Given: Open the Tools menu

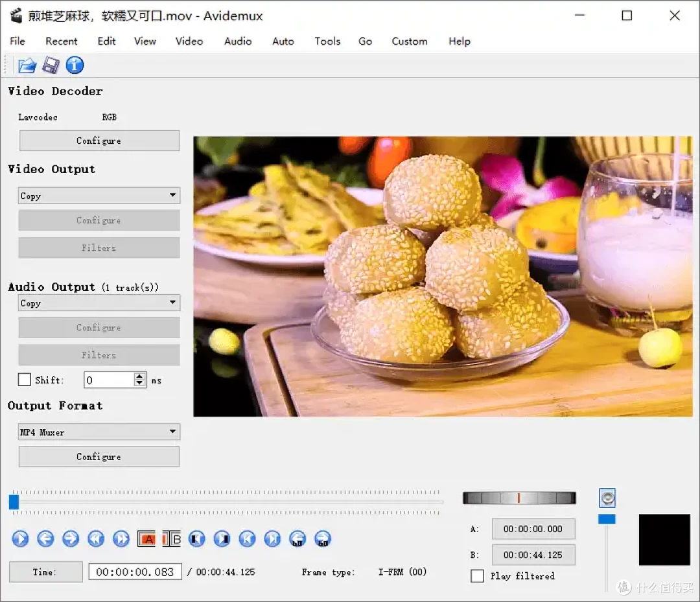Looking at the screenshot, I should [327, 41].
